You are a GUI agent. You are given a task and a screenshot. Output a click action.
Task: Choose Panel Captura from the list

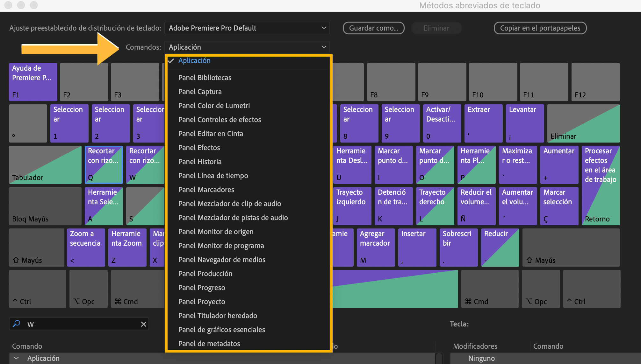click(200, 92)
